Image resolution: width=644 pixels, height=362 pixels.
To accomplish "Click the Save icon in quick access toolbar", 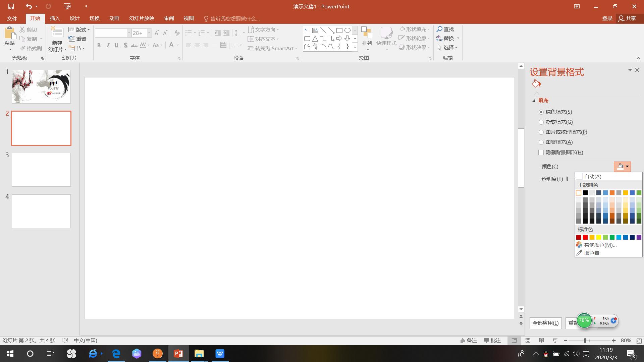I will 11,6.
